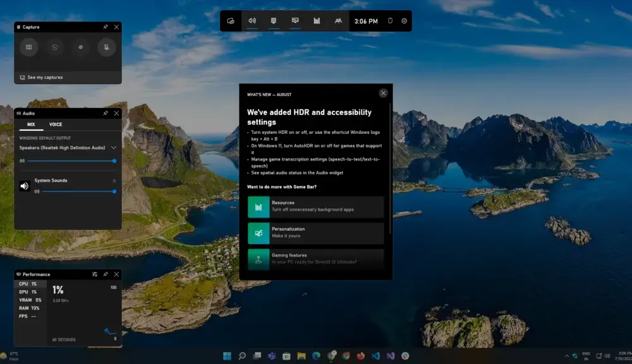Open the Widget menu on Game Bar

point(231,21)
